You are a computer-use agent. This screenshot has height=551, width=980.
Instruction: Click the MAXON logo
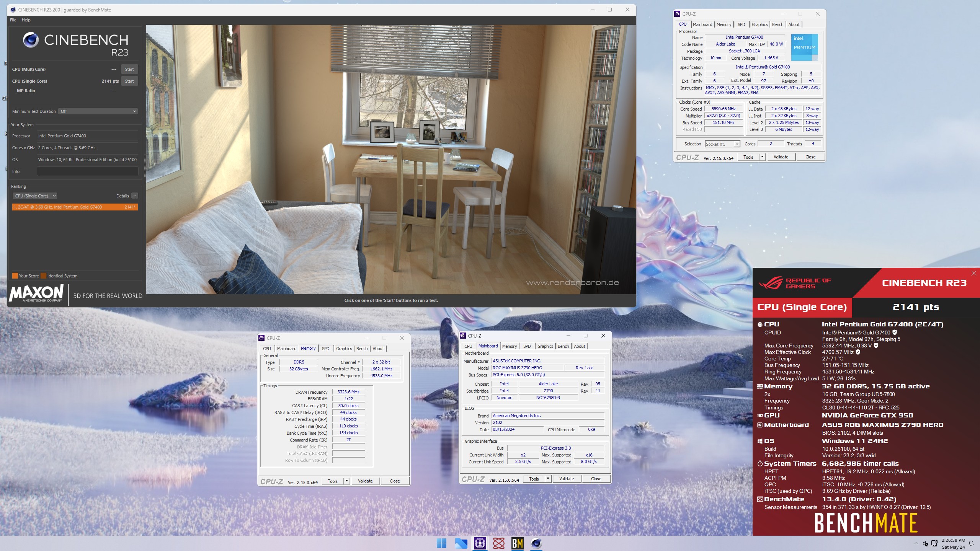click(36, 294)
